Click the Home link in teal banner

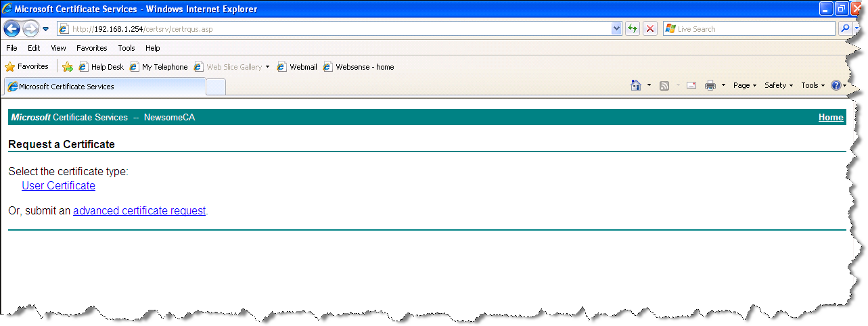[x=831, y=118]
